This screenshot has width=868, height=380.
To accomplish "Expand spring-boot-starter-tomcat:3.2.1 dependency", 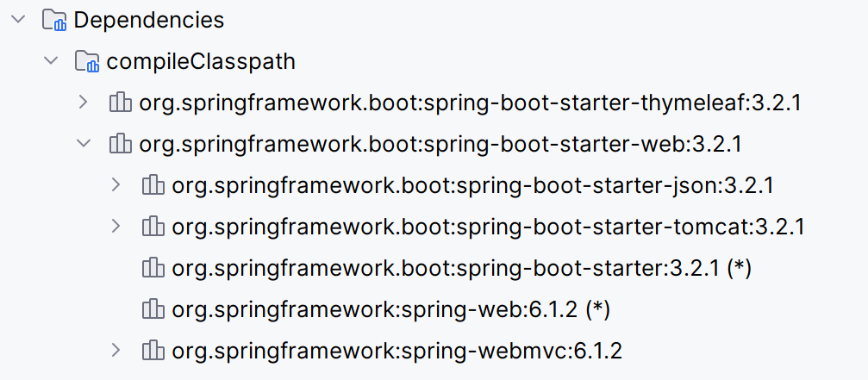I will (x=116, y=227).
